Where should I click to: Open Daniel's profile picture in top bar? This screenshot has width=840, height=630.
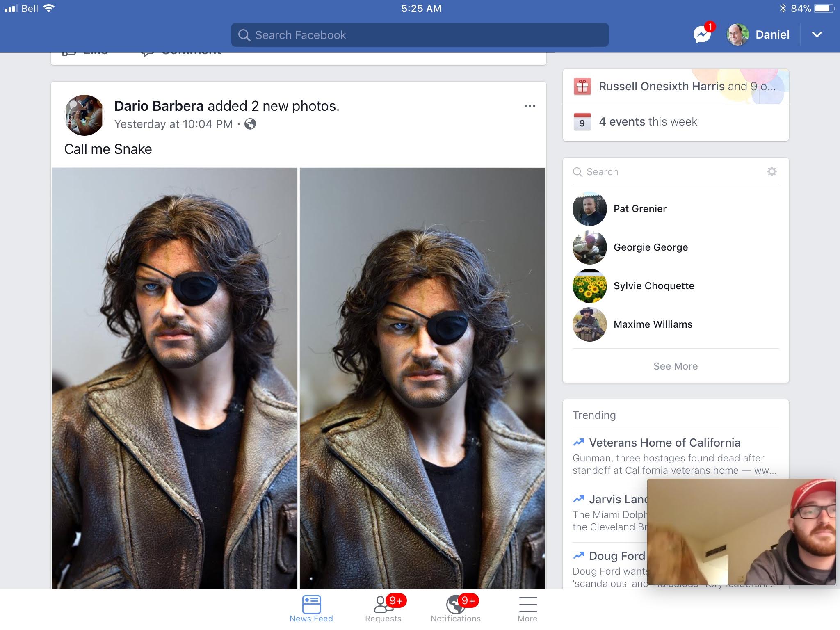coord(737,34)
